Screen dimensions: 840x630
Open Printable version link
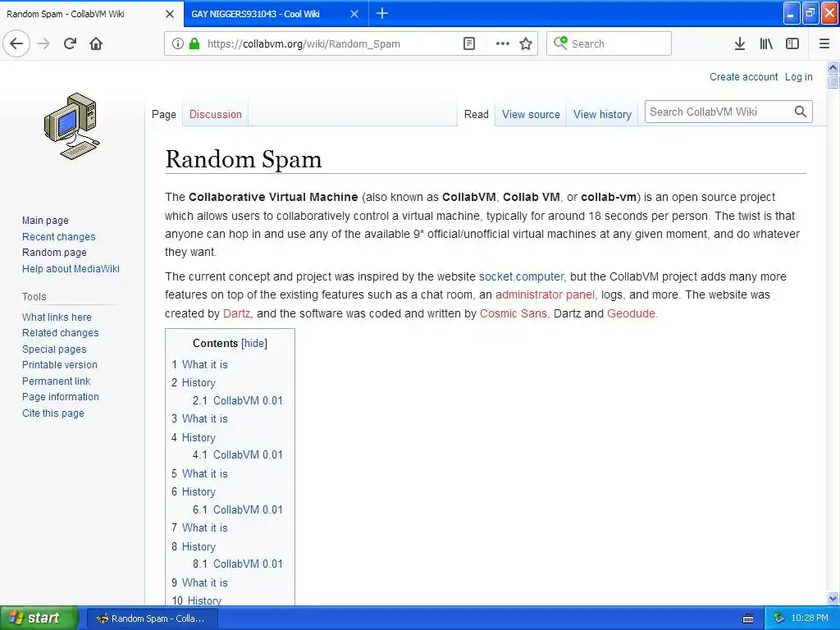click(59, 365)
